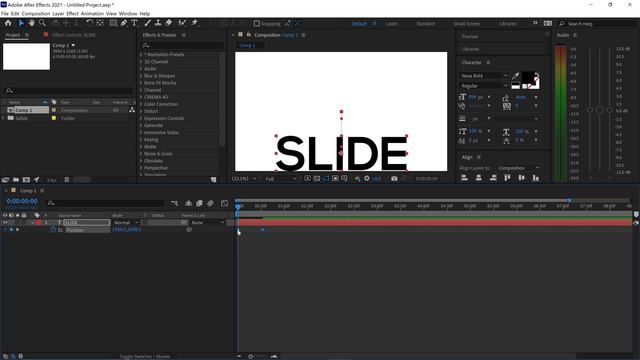Viewport: 640px width, 360px height.
Task: Open the Full resolution dropdown in viewer
Action: point(281,179)
